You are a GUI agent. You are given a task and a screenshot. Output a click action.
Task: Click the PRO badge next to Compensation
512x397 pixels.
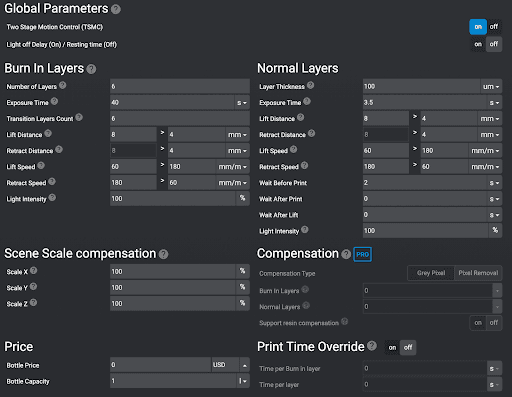[362, 255]
